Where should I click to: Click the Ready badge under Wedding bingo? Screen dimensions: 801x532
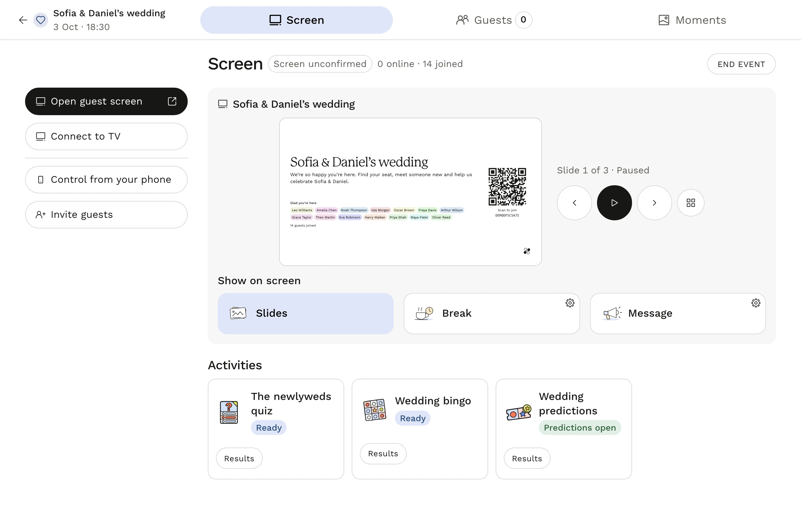tap(412, 418)
